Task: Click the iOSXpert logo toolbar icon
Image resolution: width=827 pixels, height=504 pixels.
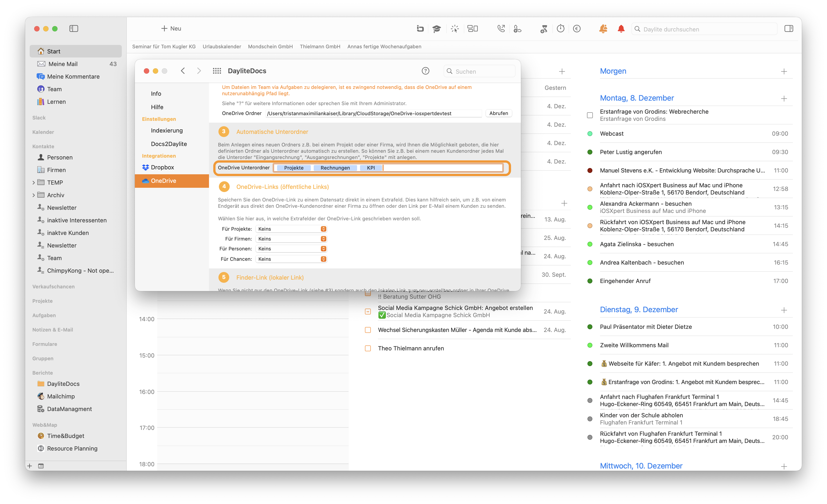Action: click(420, 29)
